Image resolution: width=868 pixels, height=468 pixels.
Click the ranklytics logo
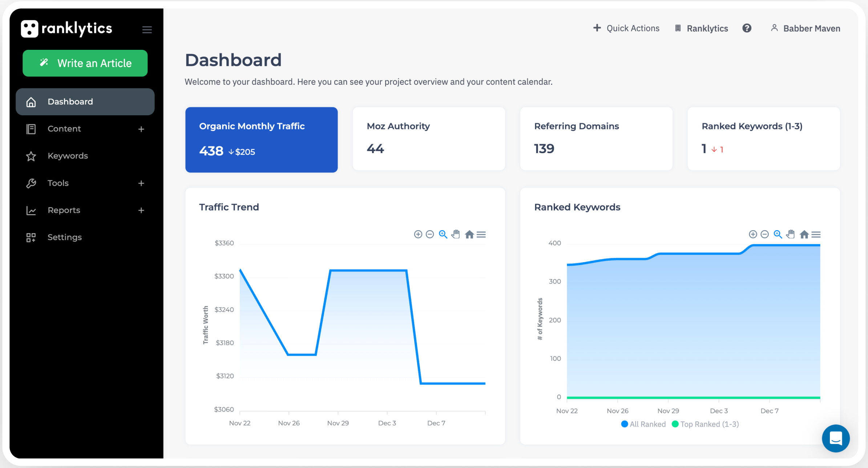(66, 29)
